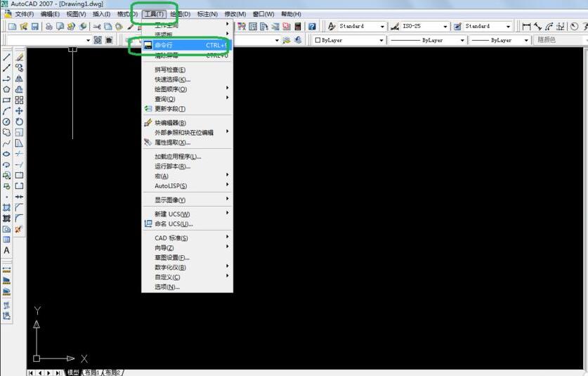The width and height of the screenshot is (588, 376).
Task: Select 命令行 in Tools menu
Action: click(187, 45)
